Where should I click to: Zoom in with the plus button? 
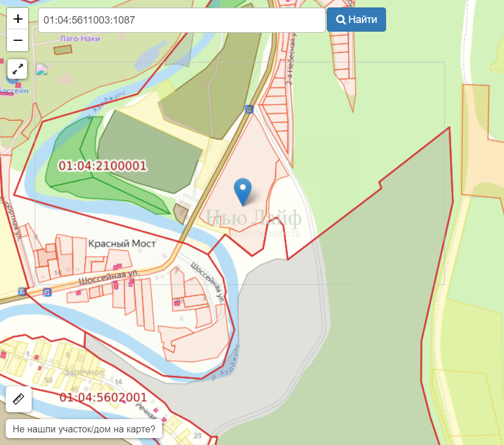pyautogui.click(x=18, y=18)
